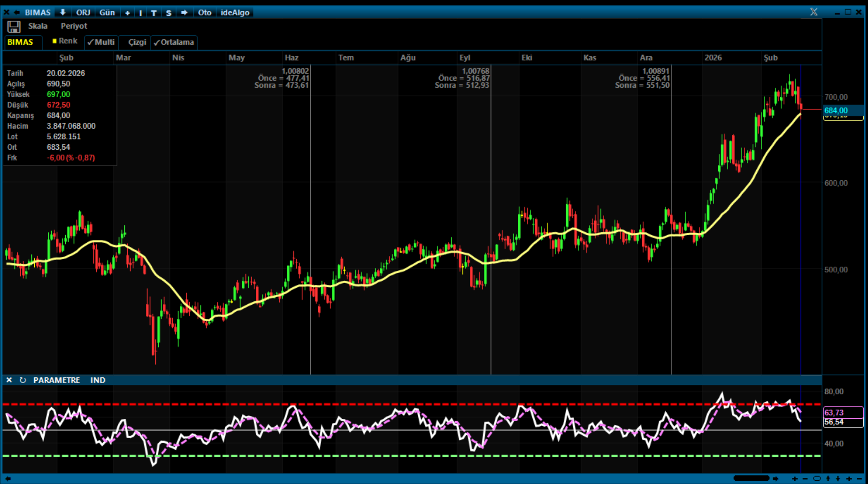Open the IND indicator menu
The height and width of the screenshot is (484, 868).
98,380
